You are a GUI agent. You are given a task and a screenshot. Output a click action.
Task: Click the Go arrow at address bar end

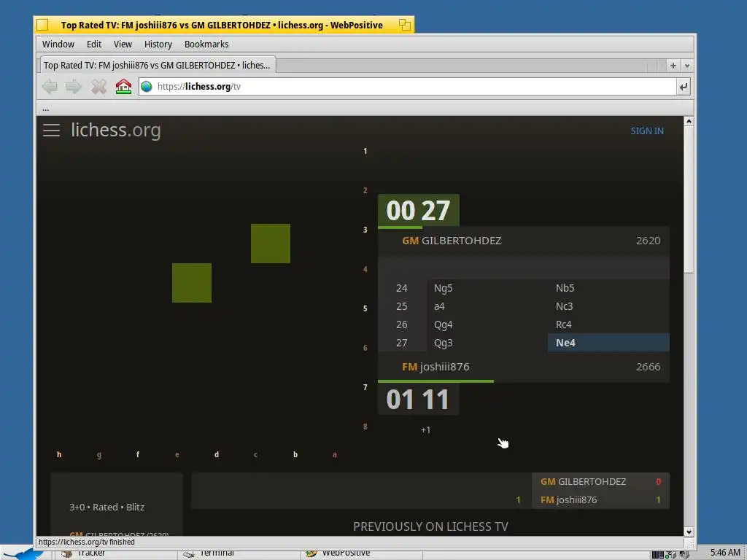click(684, 87)
